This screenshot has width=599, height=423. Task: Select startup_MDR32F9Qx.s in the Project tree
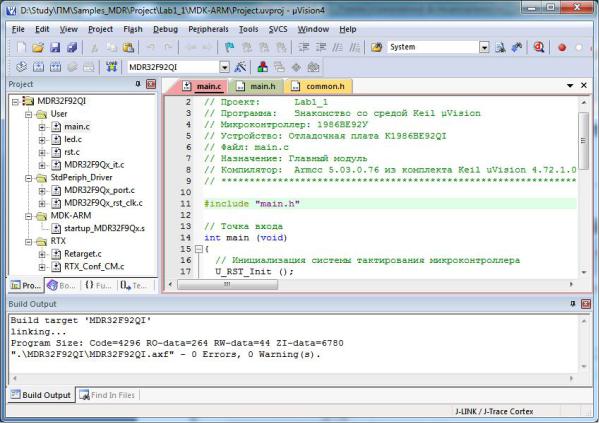(104, 229)
